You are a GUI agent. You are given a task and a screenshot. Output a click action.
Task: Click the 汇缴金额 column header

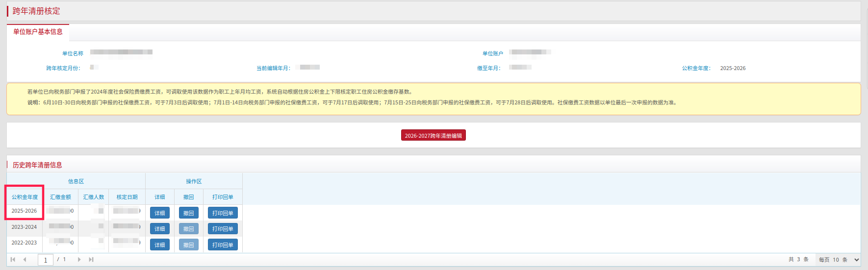[x=60, y=197]
